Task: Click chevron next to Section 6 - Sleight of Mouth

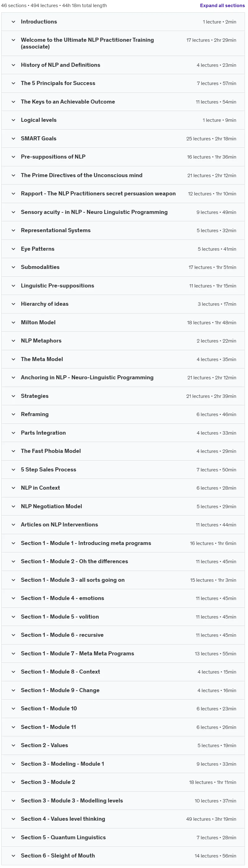Action: [x=14, y=856]
